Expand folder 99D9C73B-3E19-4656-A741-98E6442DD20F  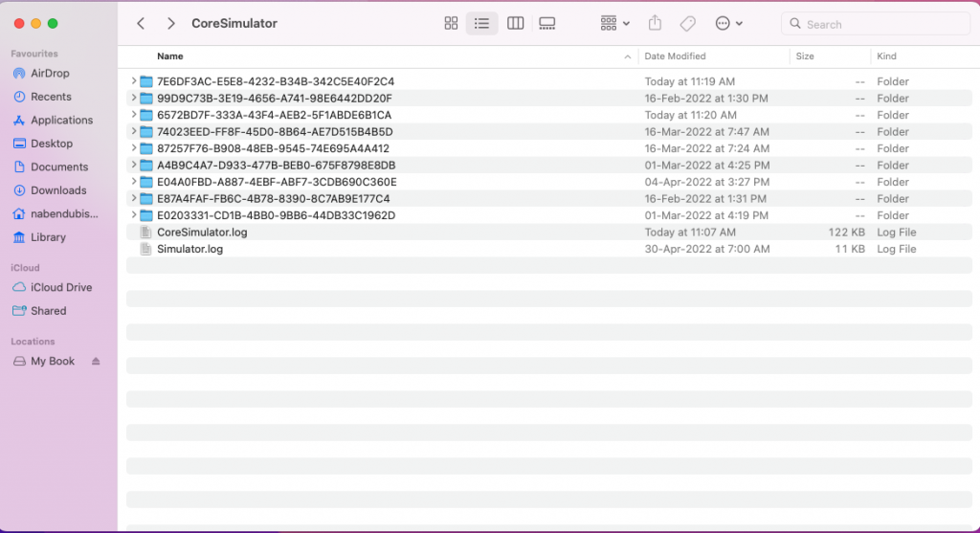pos(133,99)
